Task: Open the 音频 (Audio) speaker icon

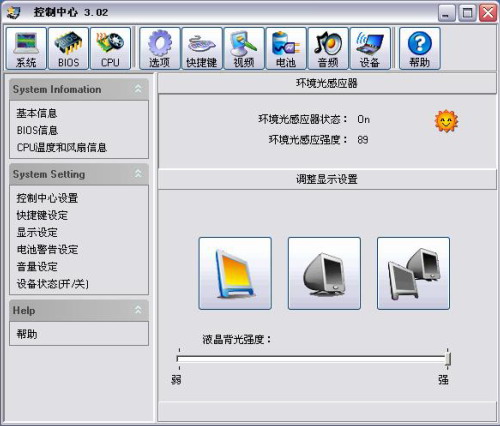Action: coord(328,49)
